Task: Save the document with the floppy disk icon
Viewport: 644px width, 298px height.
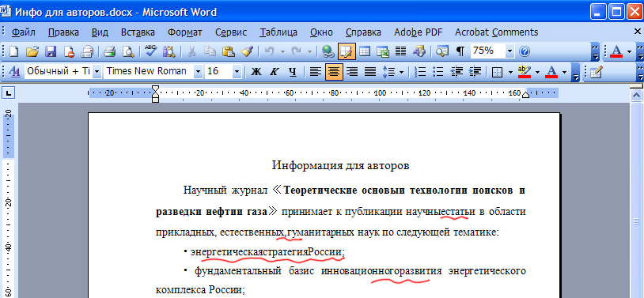Action: pyautogui.click(x=50, y=51)
